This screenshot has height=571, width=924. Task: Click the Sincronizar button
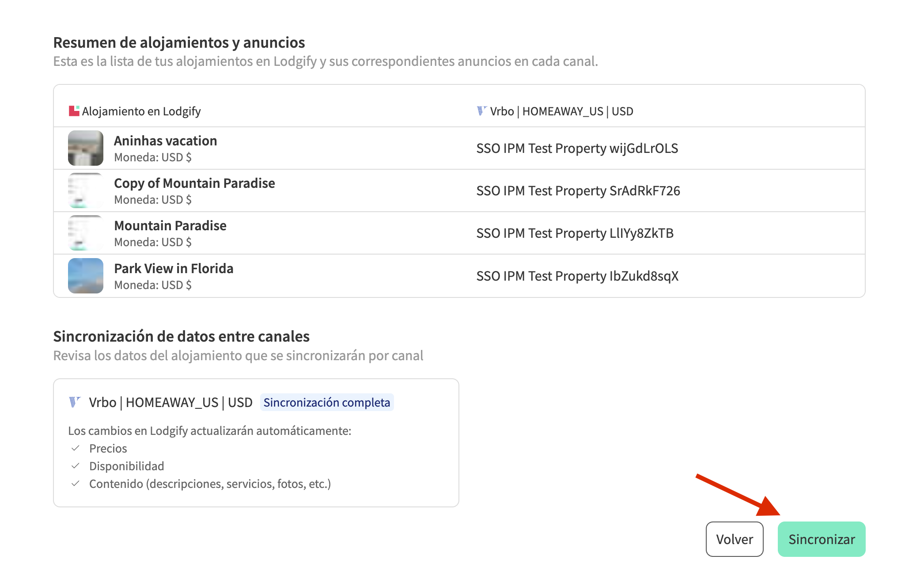point(821,539)
